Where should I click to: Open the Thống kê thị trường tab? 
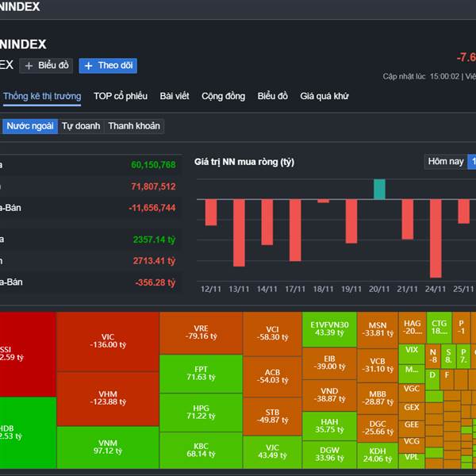[x=41, y=96]
